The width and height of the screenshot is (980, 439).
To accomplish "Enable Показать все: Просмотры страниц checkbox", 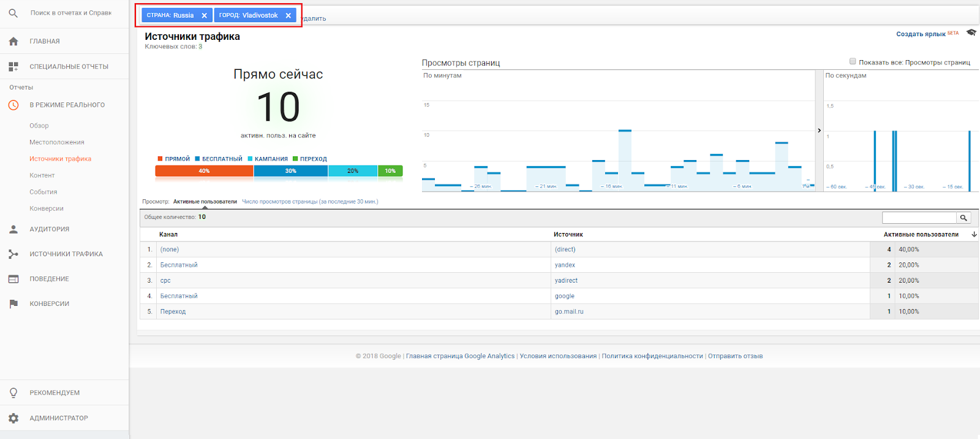I will click(x=853, y=61).
